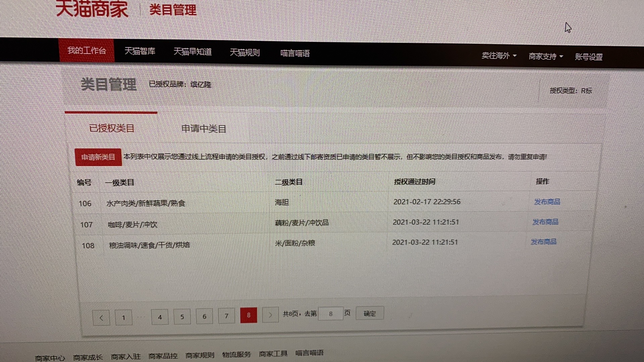The image size is (644, 362).
Task: Select row number 106
Action: tap(85, 203)
